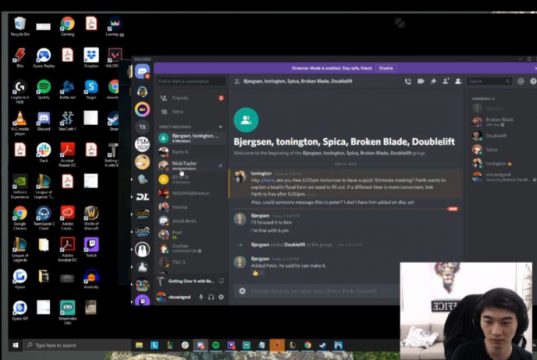The image size is (537, 360).
Task: Deafen with the headphones icon in user panel
Action: click(211, 297)
